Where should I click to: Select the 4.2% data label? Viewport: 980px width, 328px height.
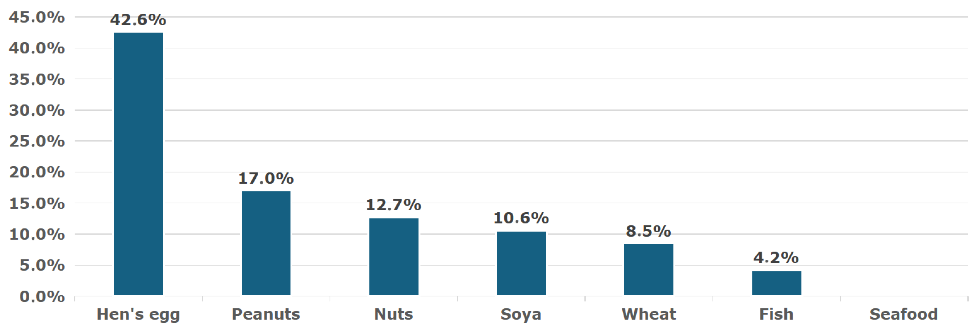point(776,258)
